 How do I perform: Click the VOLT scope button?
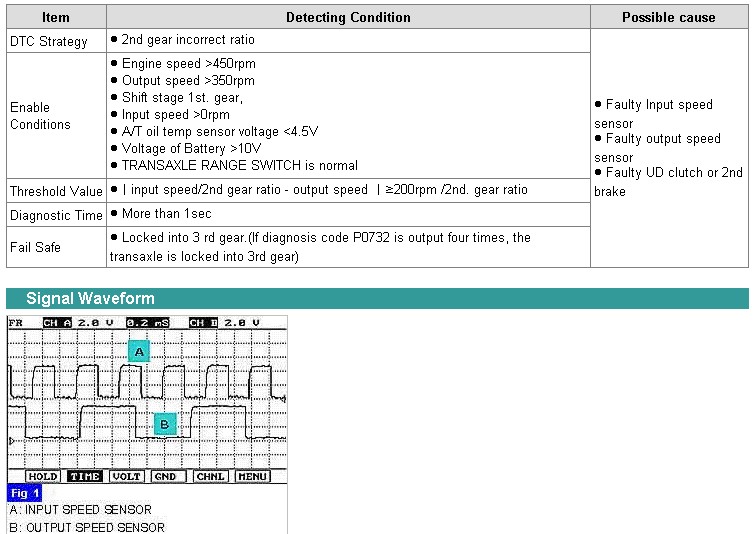tap(126, 477)
